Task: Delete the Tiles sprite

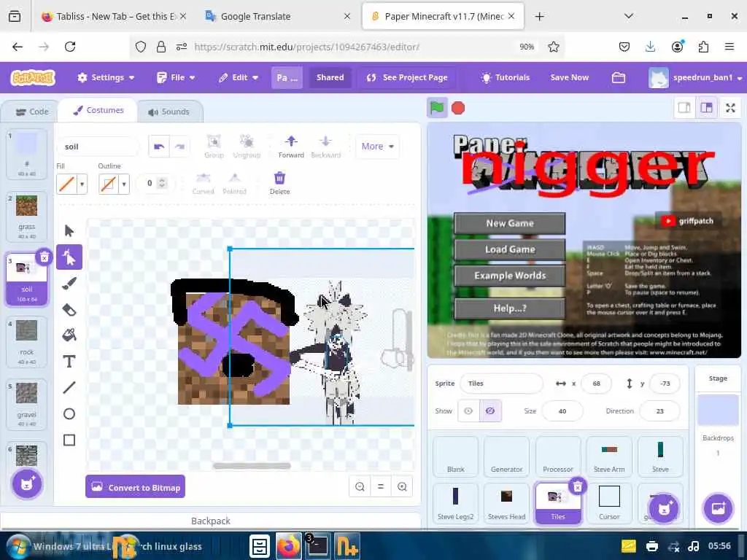Action: pos(578,486)
